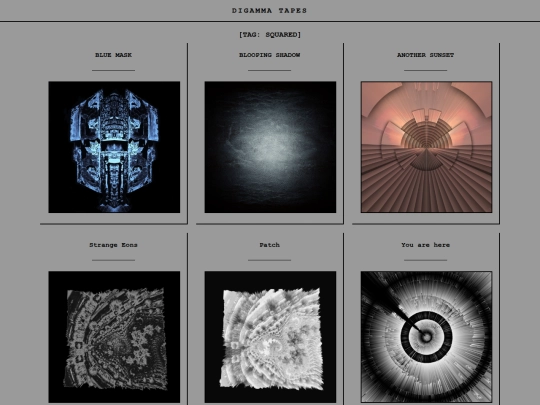Open the You are here title link
The image size is (540, 405).
[x=425, y=245]
